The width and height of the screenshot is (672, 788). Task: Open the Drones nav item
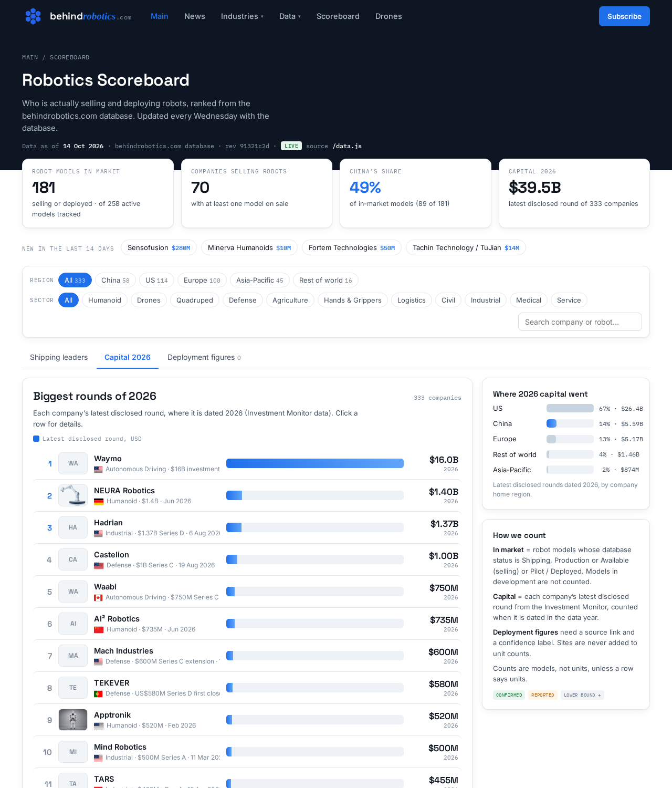[x=388, y=16]
